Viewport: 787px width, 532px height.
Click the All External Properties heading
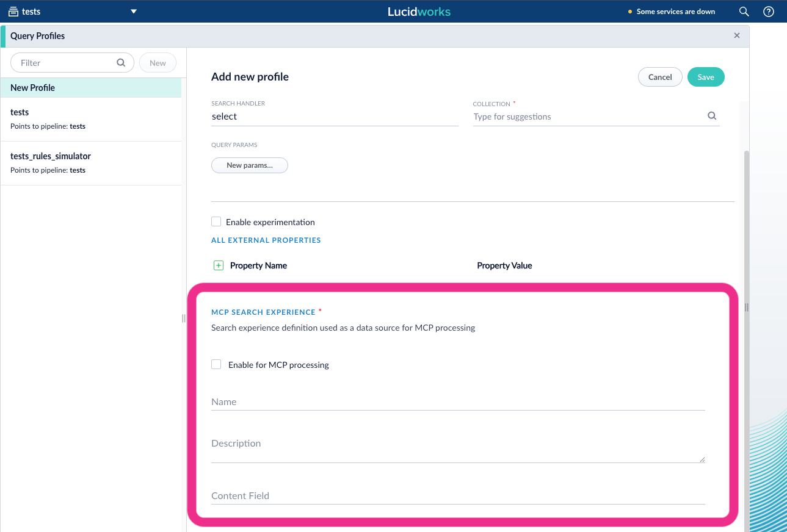click(266, 240)
